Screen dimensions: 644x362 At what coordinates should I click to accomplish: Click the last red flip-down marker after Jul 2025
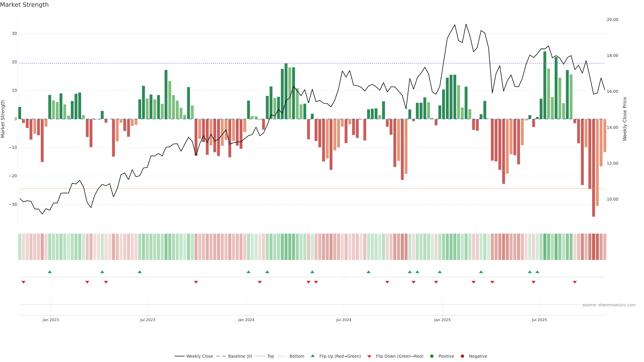(x=575, y=282)
